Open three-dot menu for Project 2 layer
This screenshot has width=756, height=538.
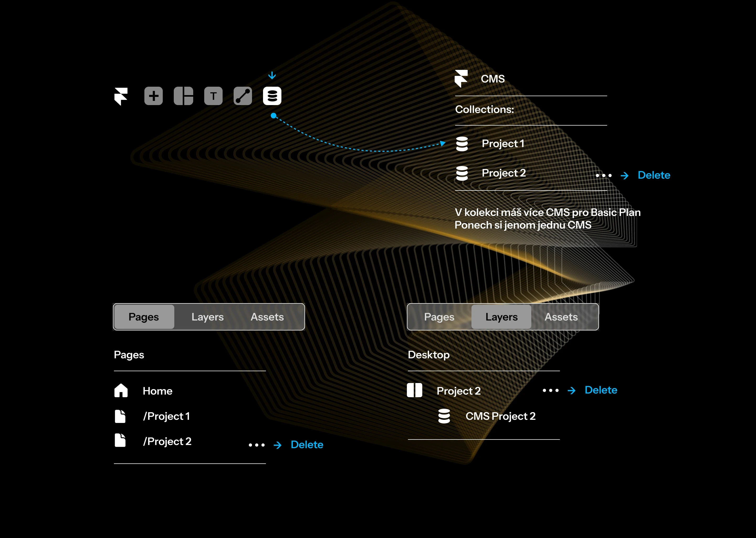click(x=550, y=391)
